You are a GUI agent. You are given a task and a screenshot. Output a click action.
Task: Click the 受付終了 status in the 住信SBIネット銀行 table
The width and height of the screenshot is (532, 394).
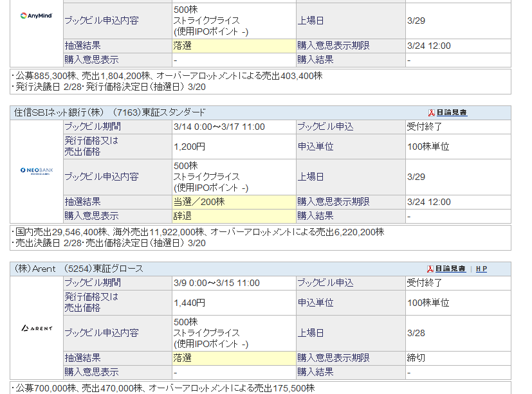tap(425, 127)
